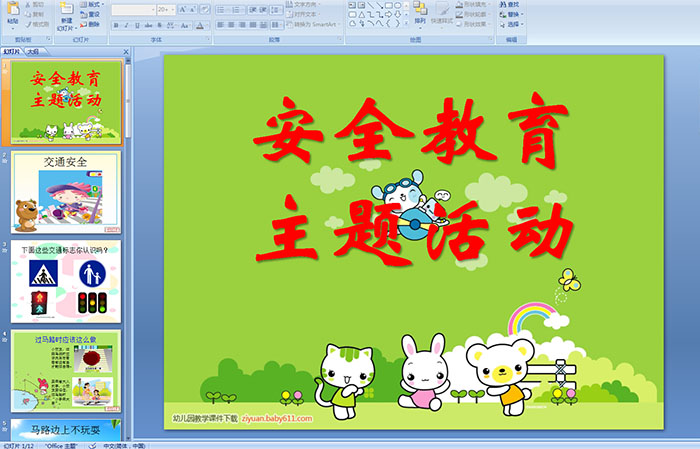
Task: Open Quick Styles (快速样式) gallery
Action: pyautogui.click(x=442, y=16)
